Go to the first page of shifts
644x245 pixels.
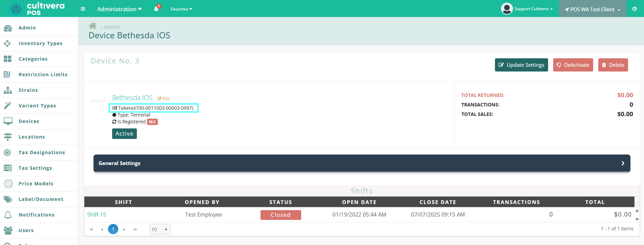coord(91,229)
